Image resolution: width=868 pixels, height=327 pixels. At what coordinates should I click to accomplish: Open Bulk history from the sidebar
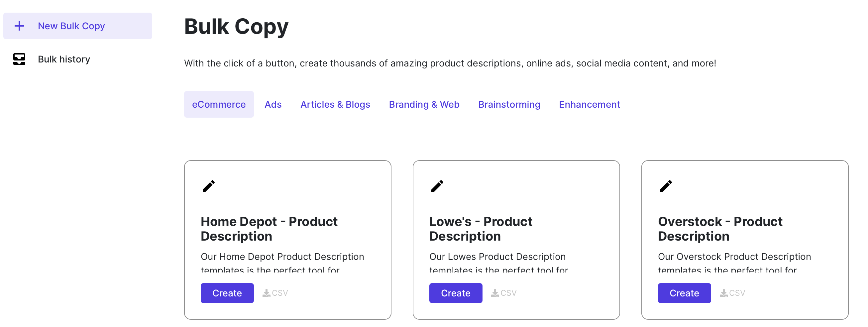(64, 59)
